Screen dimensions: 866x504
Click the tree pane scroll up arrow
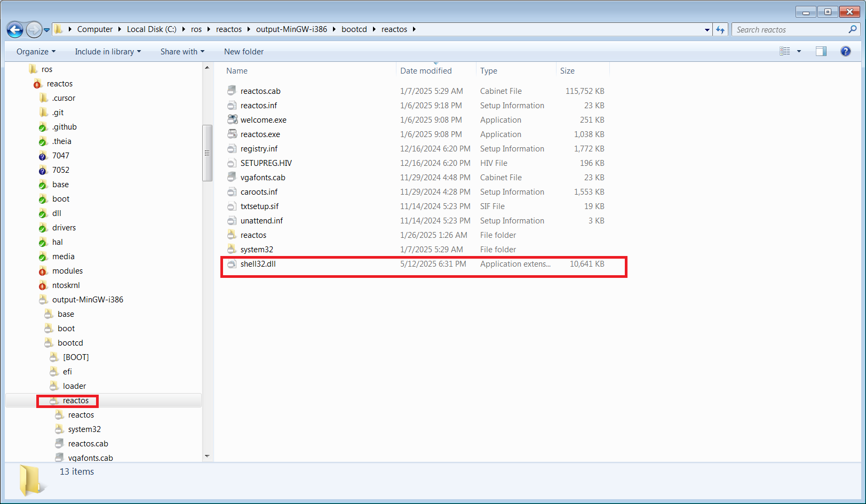tap(207, 68)
